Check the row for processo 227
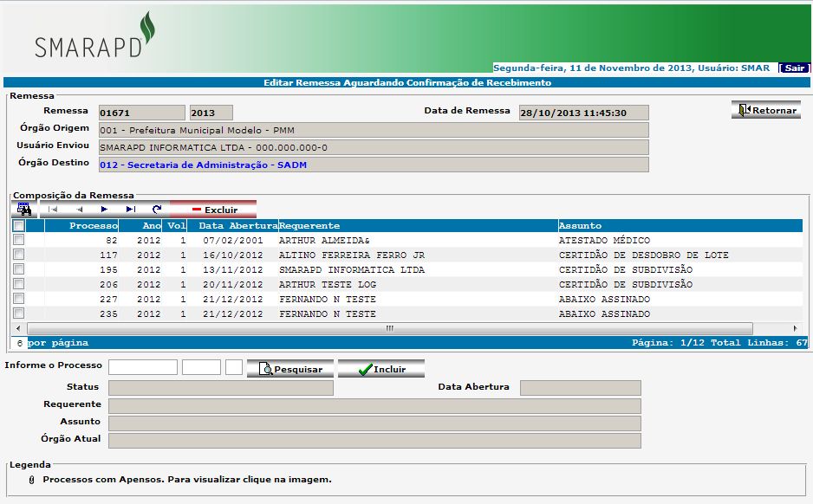 click(x=19, y=299)
